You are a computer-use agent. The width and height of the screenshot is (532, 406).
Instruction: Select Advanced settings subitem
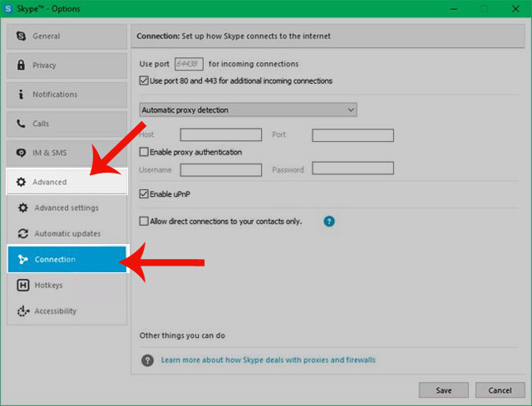[x=66, y=208]
